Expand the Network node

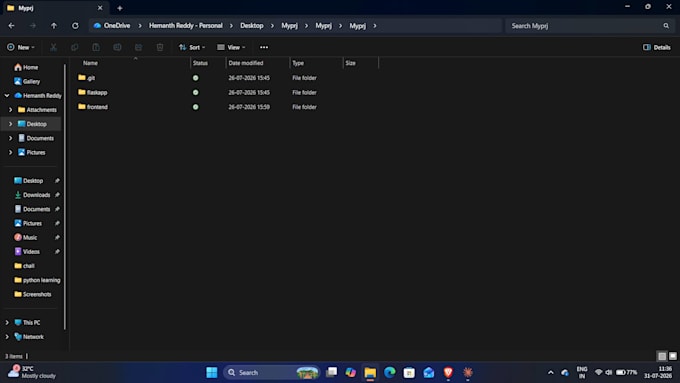pyautogui.click(x=7, y=337)
